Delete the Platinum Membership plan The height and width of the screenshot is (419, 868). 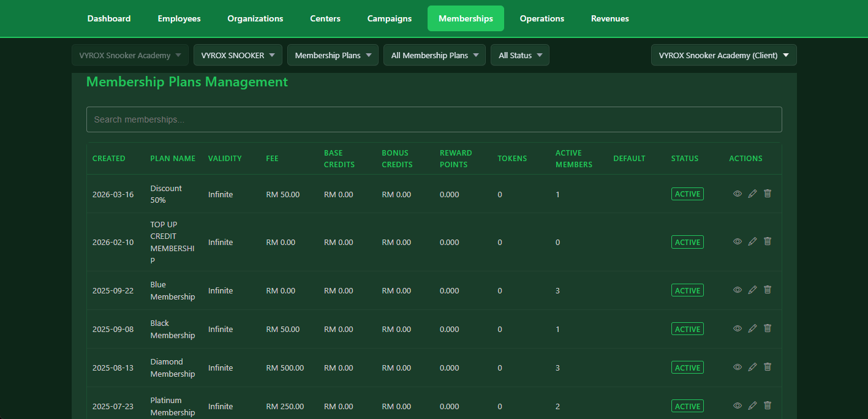767,406
